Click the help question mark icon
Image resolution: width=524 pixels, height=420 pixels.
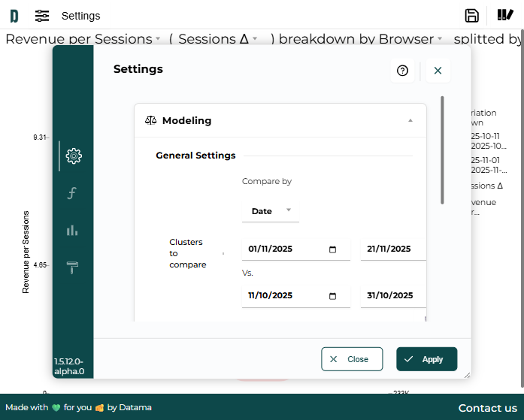coord(402,71)
